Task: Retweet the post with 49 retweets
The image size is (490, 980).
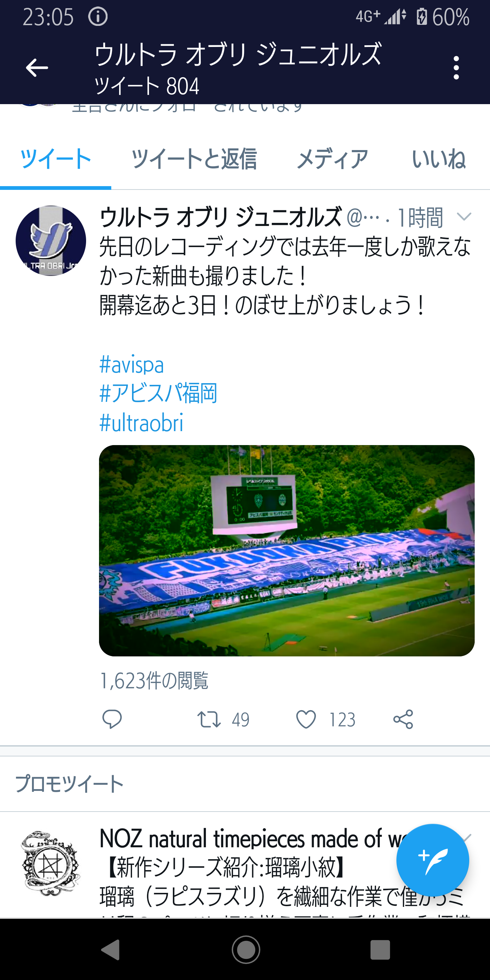Action: pos(209,719)
